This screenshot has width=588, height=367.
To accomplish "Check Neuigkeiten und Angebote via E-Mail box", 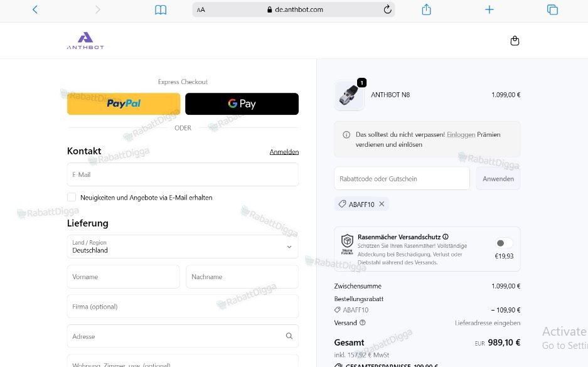I will pyautogui.click(x=72, y=197).
